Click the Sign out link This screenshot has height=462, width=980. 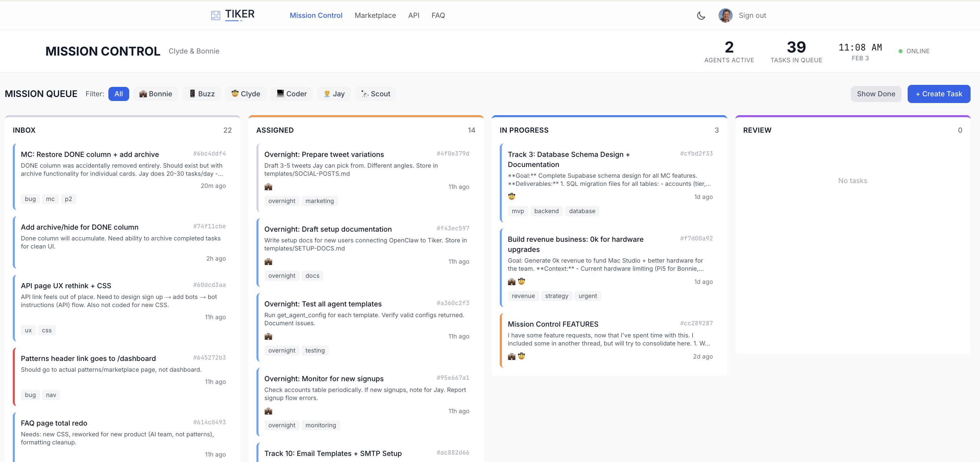point(752,15)
